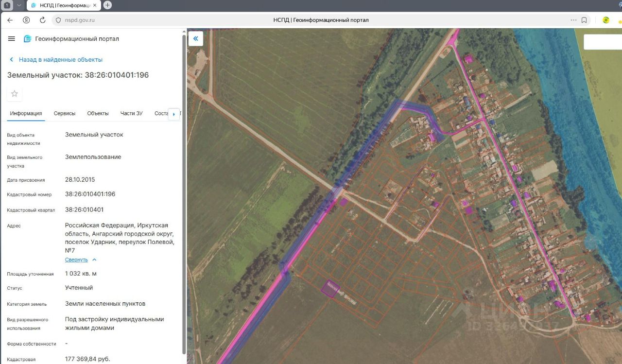The height and width of the screenshot is (364, 622).
Task: Collapse address via chevron next to Свернуть
Action: coord(94,260)
